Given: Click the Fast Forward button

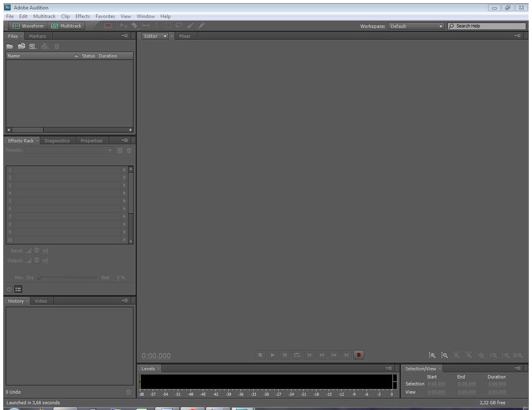Looking at the screenshot, I should point(334,355).
